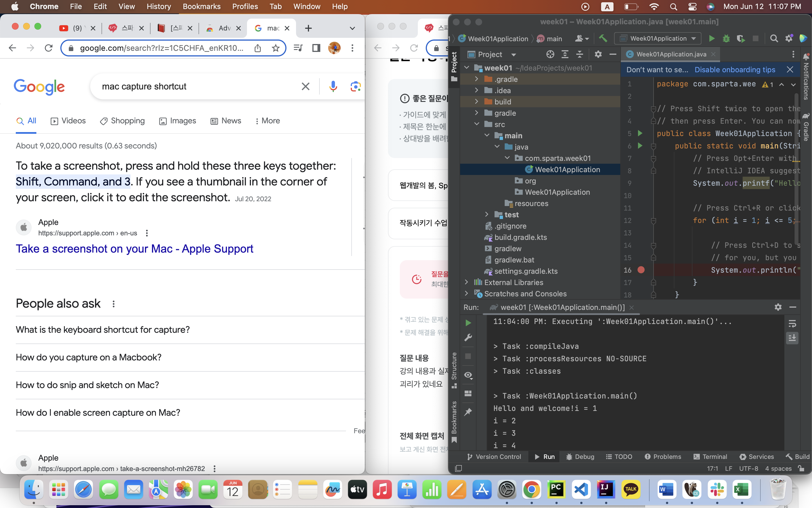Expand External Libraries node
812x508 pixels.
[466, 282]
